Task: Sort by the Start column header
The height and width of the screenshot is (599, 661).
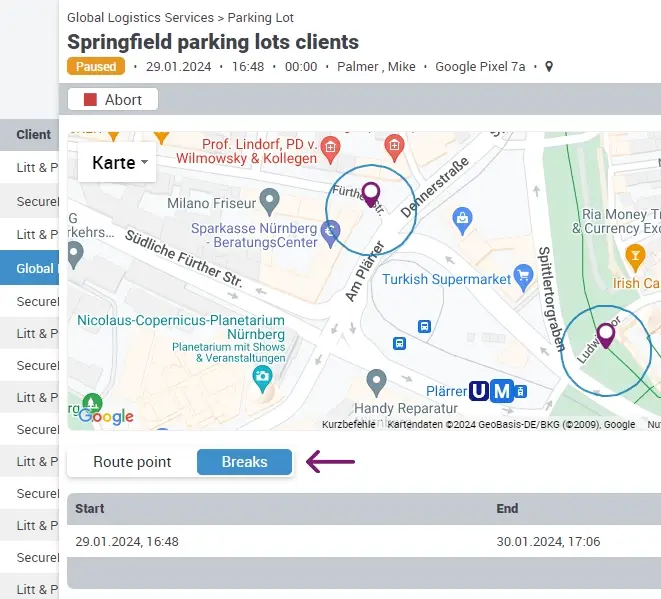Action: (x=90, y=509)
